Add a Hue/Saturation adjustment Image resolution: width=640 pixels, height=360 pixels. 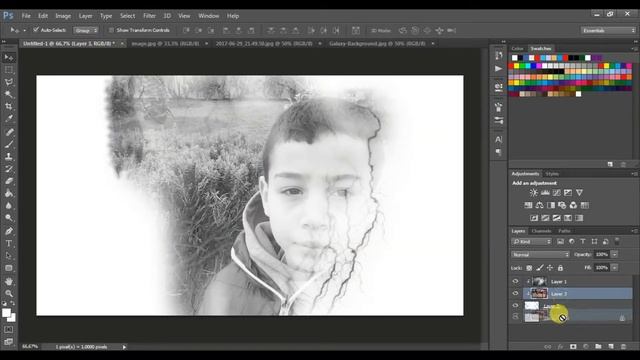pos(528,205)
